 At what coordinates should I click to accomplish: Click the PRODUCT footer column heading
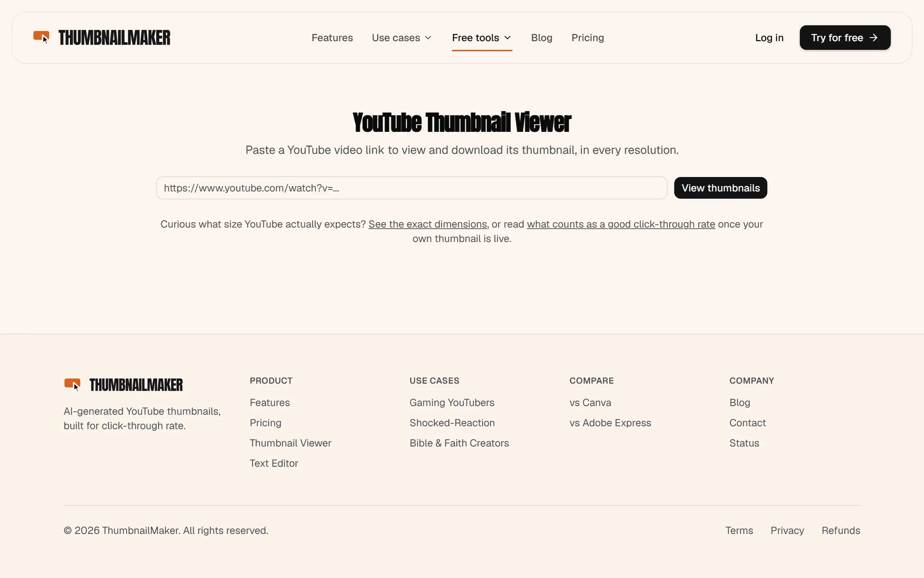[271, 381]
